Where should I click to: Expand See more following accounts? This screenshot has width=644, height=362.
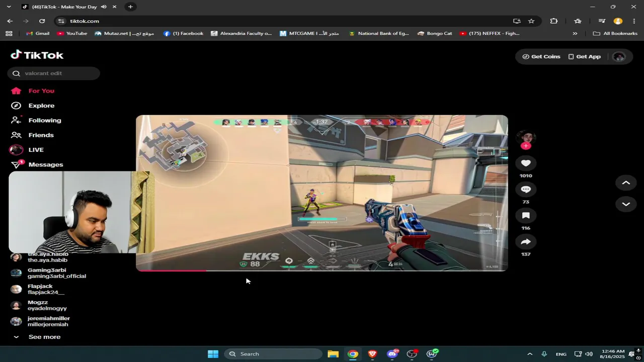pyautogui.click(x=37, y=337)
